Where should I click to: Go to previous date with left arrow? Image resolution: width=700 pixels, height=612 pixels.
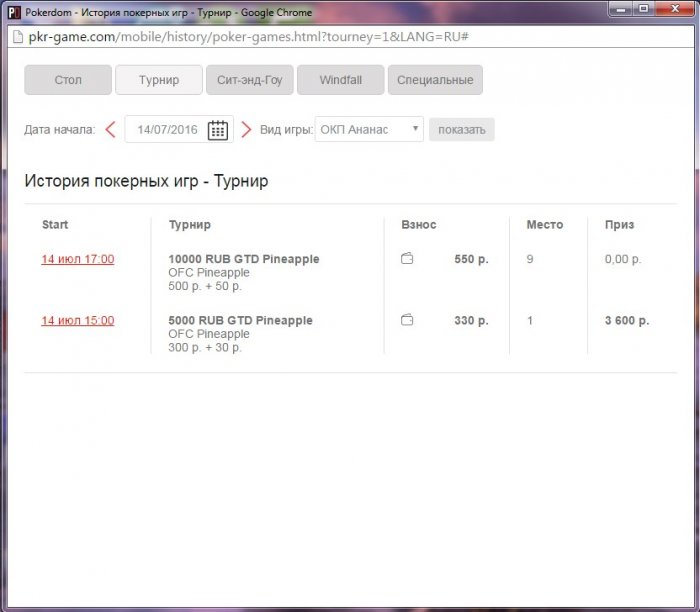point(110,130)
